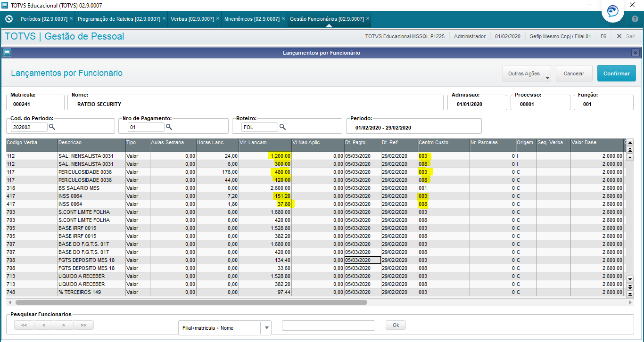Click the F6 shortcut button

603,36
